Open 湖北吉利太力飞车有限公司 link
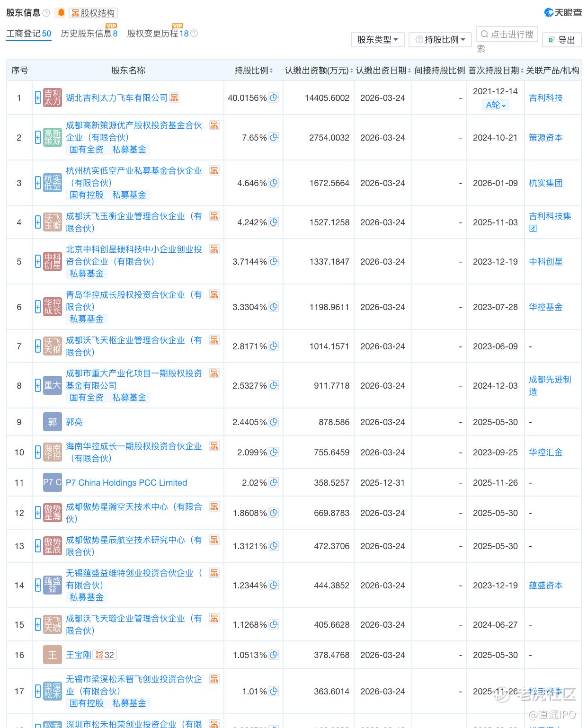Viewport: 587px width, 728px height. tap(117, 98)
